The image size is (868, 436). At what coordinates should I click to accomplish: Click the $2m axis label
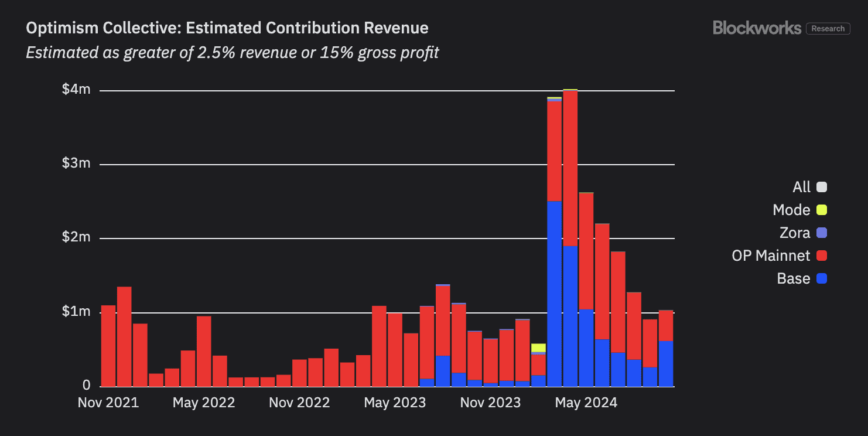(x=76, y=237)
